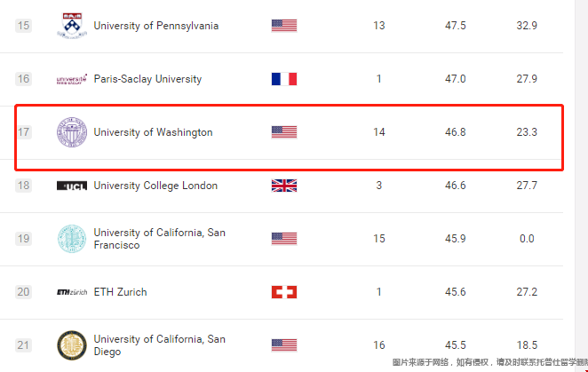Viewport: 588px width, 372px height.
Task: Open University of California, San Francisco link
Action: (159, 238)
